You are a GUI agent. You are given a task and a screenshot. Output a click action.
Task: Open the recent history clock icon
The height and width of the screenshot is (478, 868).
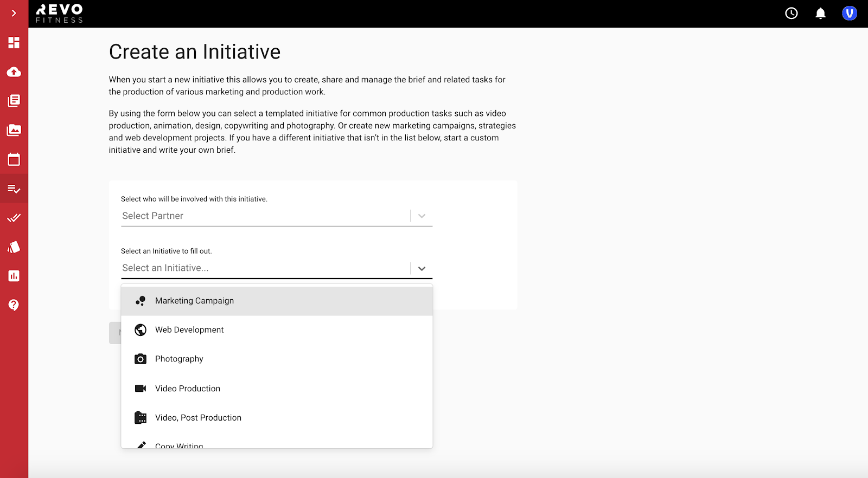click(792, 14)
